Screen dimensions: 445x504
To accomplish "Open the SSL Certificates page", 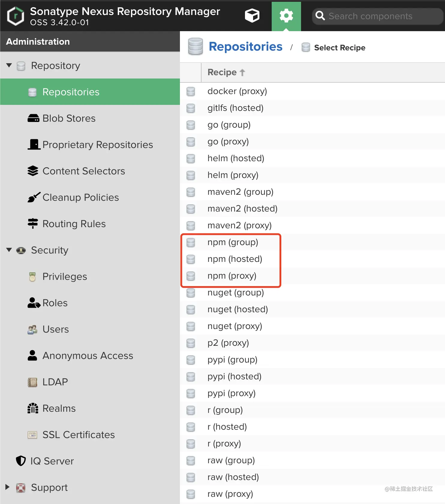I will click(x=79, y=435).
